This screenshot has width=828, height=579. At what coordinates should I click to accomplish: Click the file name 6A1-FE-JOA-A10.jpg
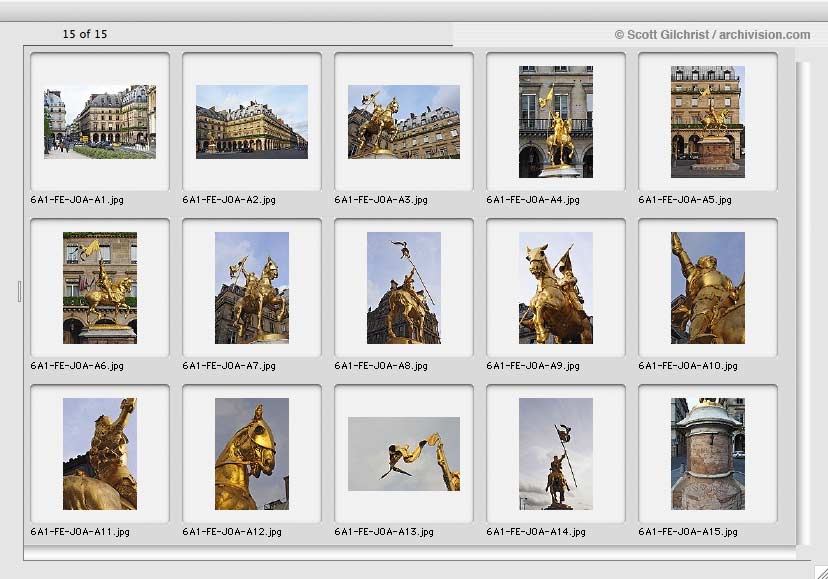[x=688, y=366]
